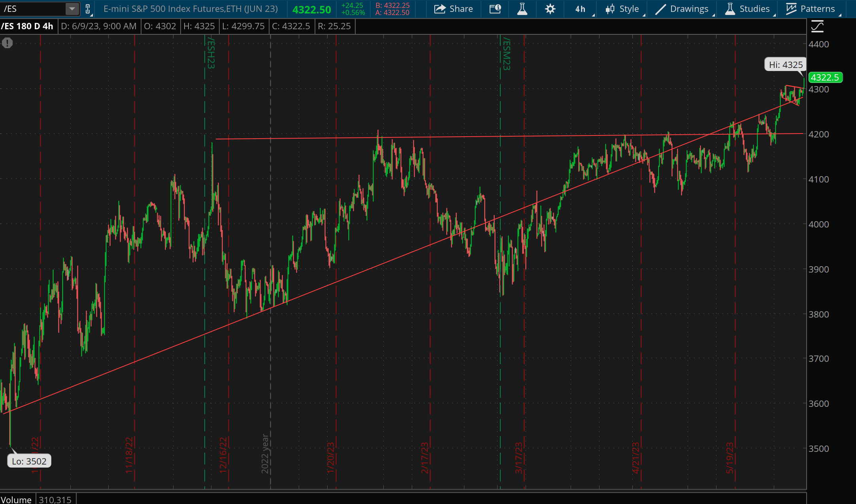Click the candlestick icon beside Style
Screen dimensions: 856x504
click(610, 9)
